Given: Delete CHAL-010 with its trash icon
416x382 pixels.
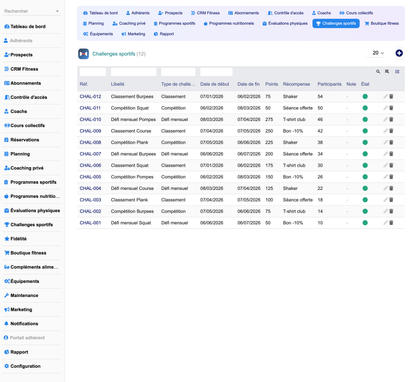Looking at the screenshot, I should point(391,119).
